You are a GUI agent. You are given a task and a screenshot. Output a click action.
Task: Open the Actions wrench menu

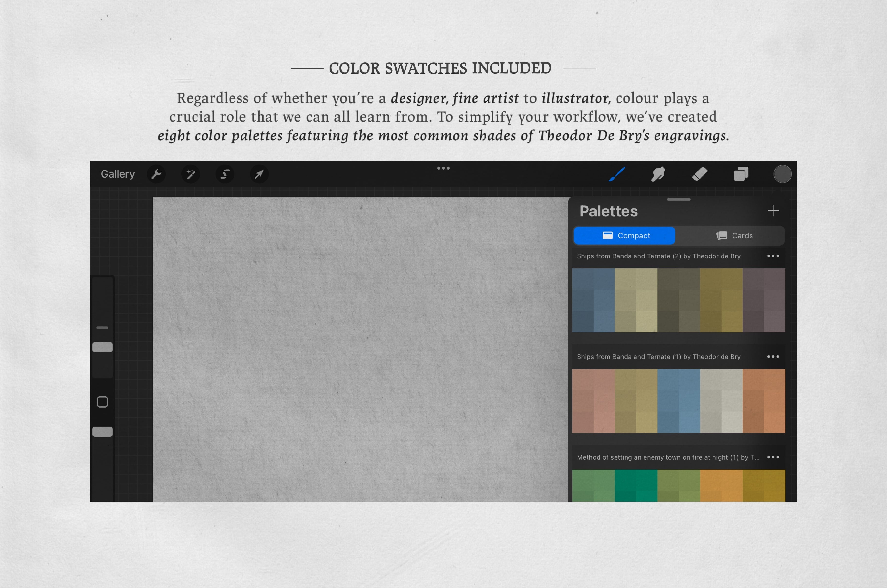156,174
